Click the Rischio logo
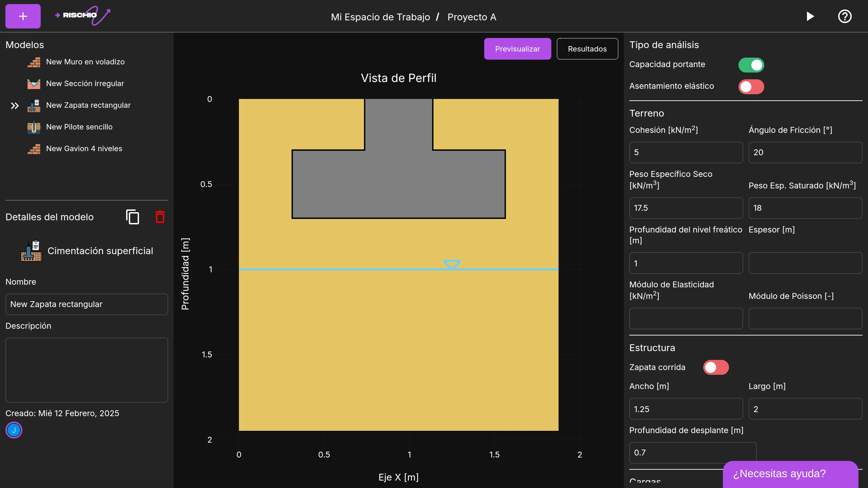Viewport: 868px width, 488px height. pos(82,16)
